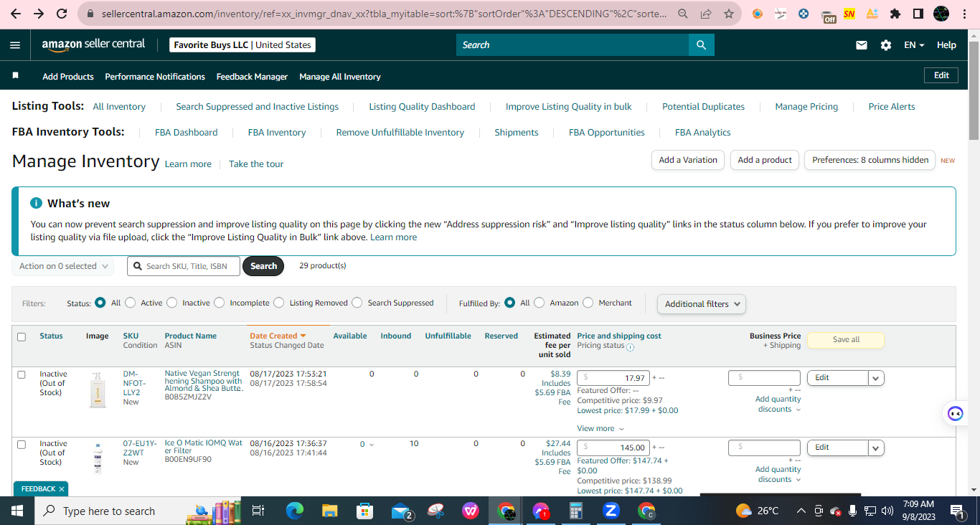Click the 17.97 price input field

pos(614,378)
